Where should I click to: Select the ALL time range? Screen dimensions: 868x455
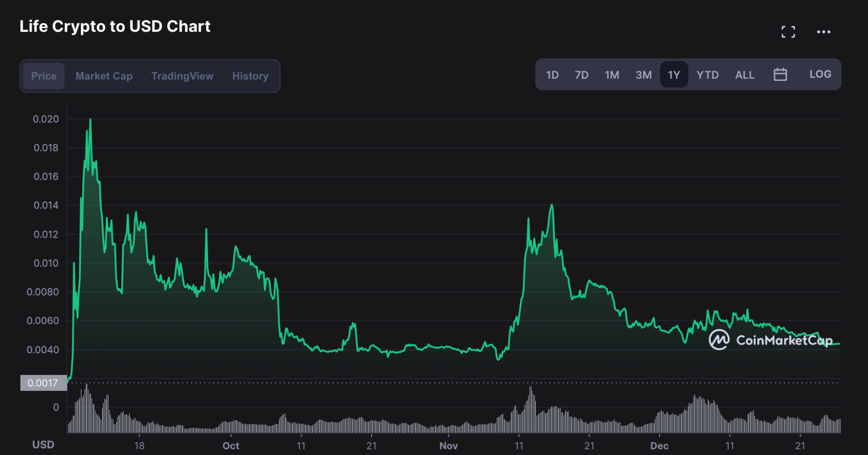coord(745,75)
